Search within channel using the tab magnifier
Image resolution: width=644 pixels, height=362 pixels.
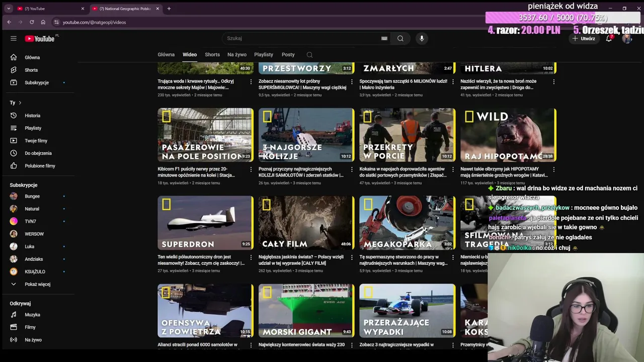[309, 55]
